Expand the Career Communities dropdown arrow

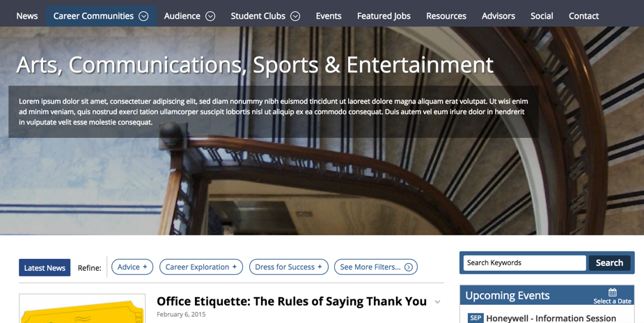(x=143, y=16)
